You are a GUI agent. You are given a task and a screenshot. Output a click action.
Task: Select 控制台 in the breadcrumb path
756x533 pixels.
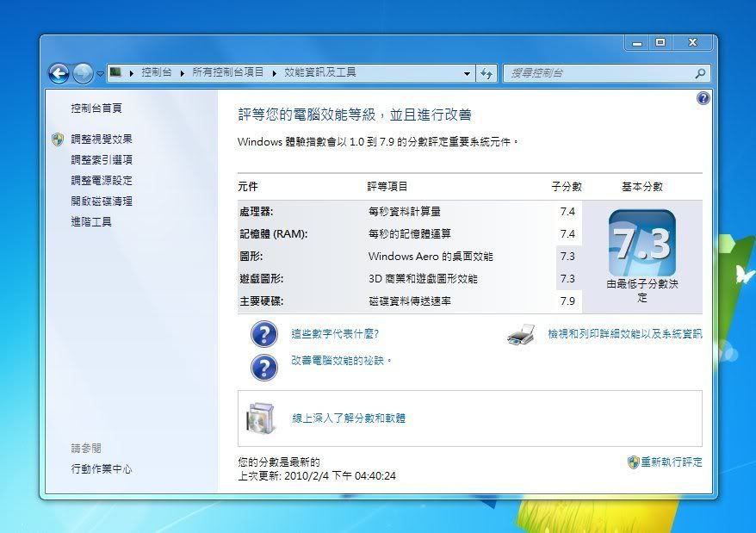pos(156,72)
